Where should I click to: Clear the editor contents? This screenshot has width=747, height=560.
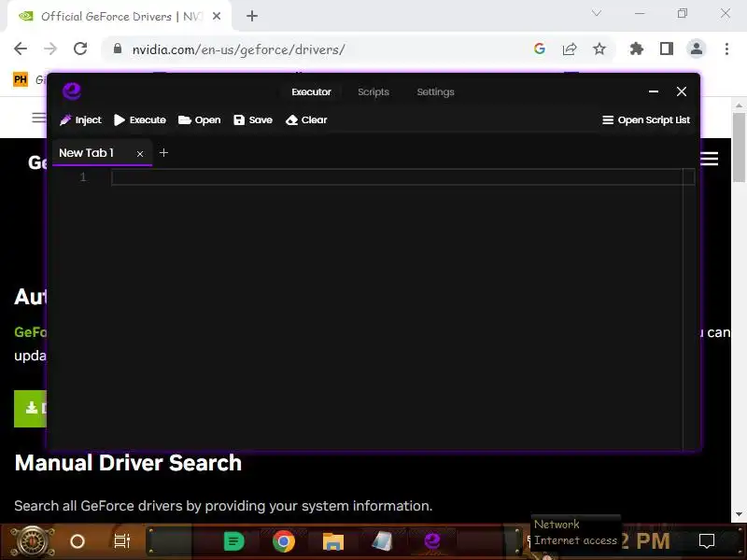306,120
